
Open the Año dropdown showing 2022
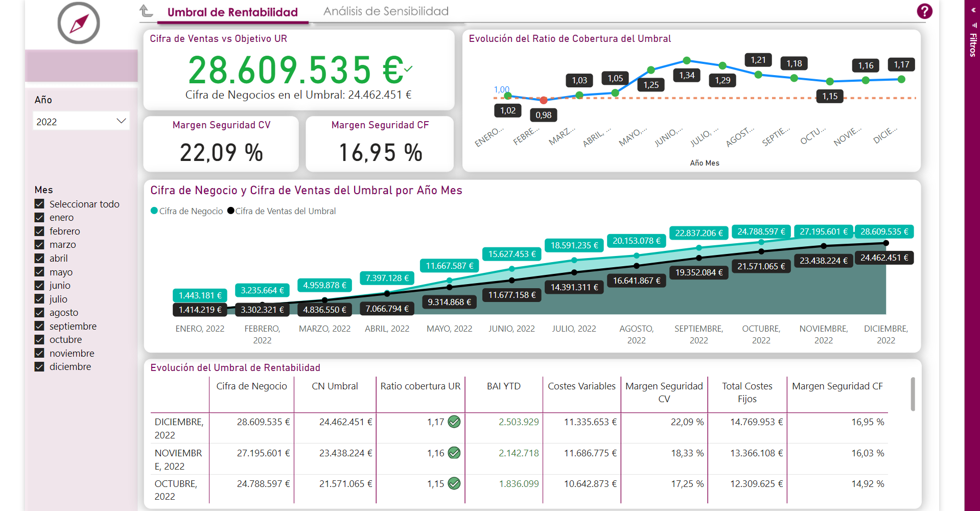81,121
